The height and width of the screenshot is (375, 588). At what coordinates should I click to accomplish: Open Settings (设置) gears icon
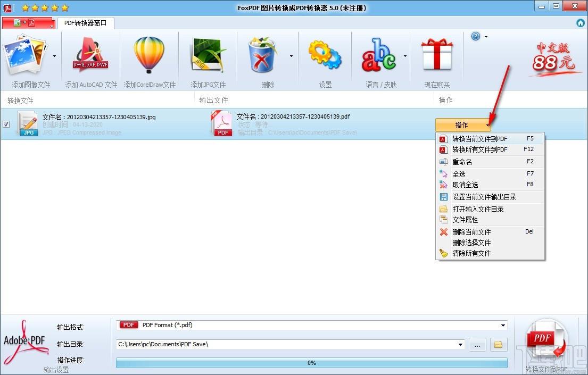(x=325, y=55)
